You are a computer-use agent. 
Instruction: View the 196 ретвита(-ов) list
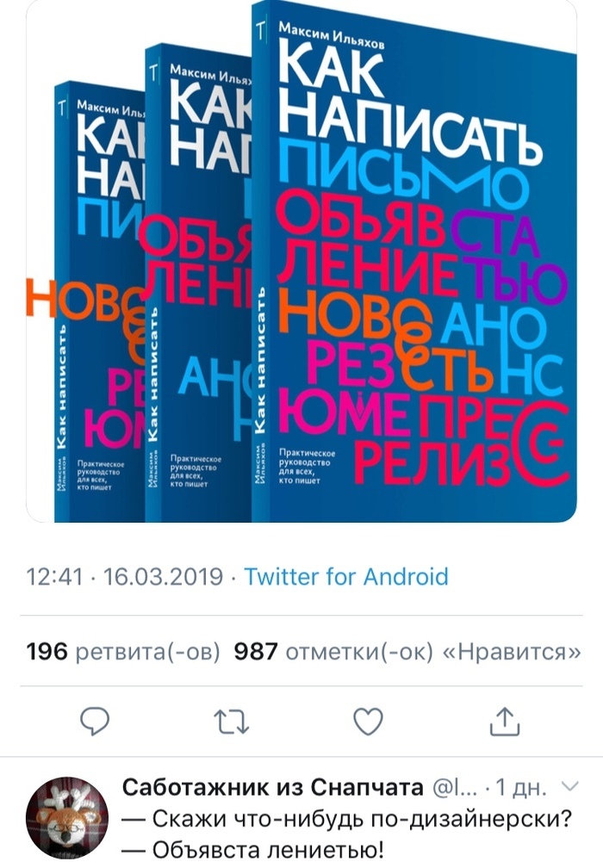(123, 652)
